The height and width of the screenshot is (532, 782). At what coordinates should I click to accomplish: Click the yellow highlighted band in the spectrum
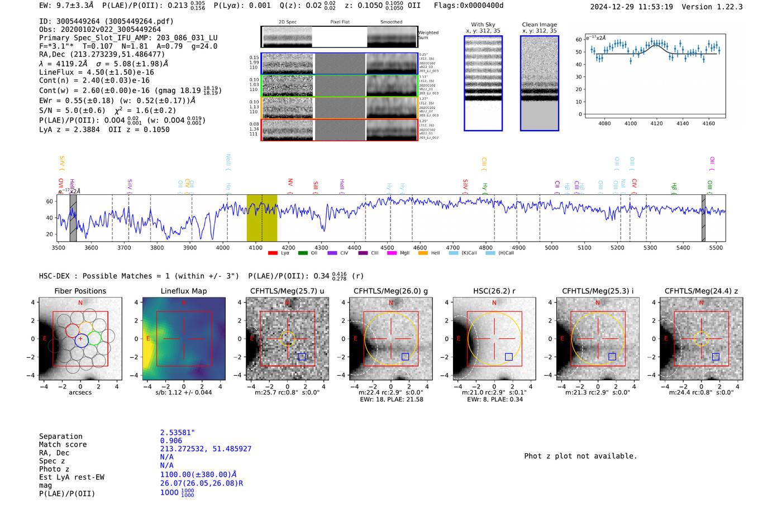(262, 218)
